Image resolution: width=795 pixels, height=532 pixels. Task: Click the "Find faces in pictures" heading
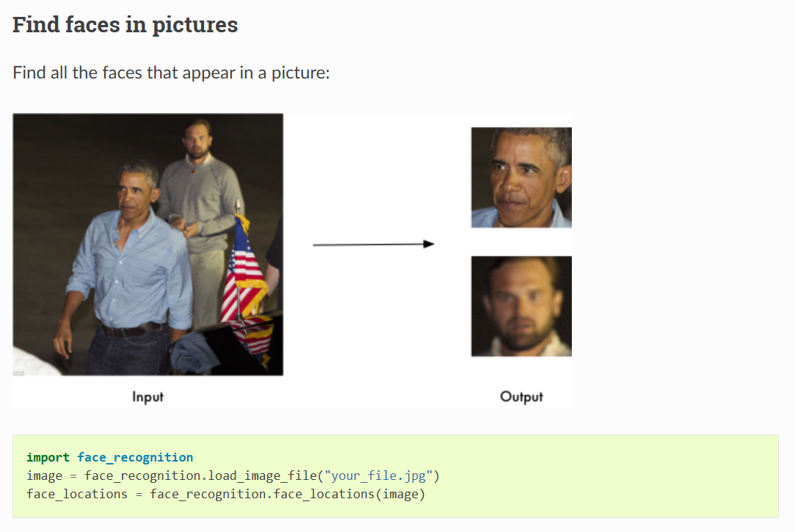point(126,24)
